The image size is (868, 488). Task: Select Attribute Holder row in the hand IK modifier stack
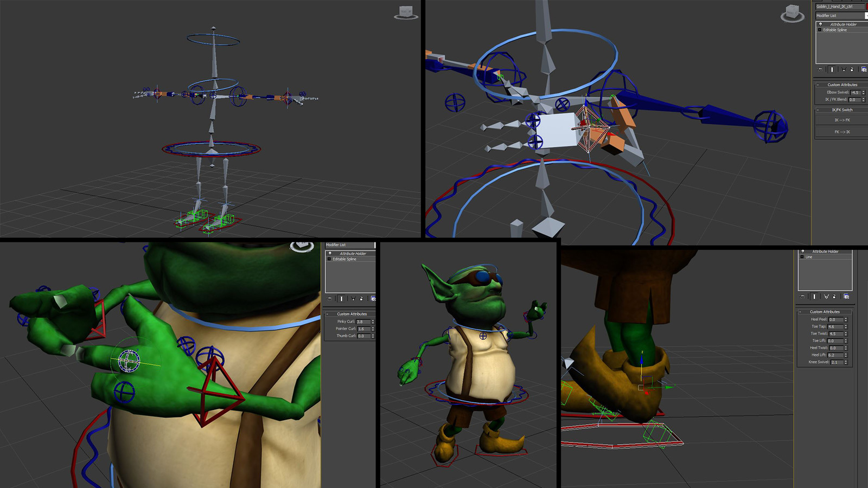[x=843, y=24]
